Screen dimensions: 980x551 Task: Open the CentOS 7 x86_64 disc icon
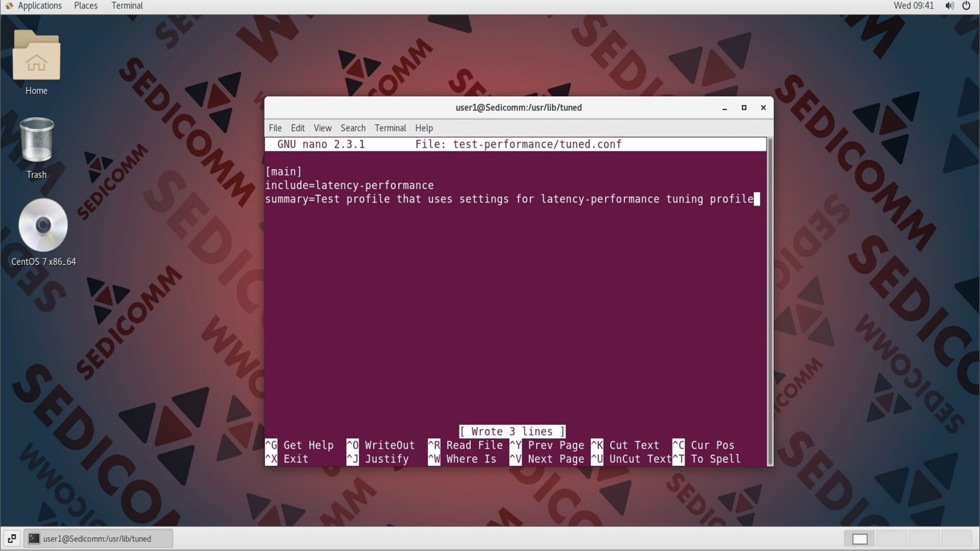(43, 225)
